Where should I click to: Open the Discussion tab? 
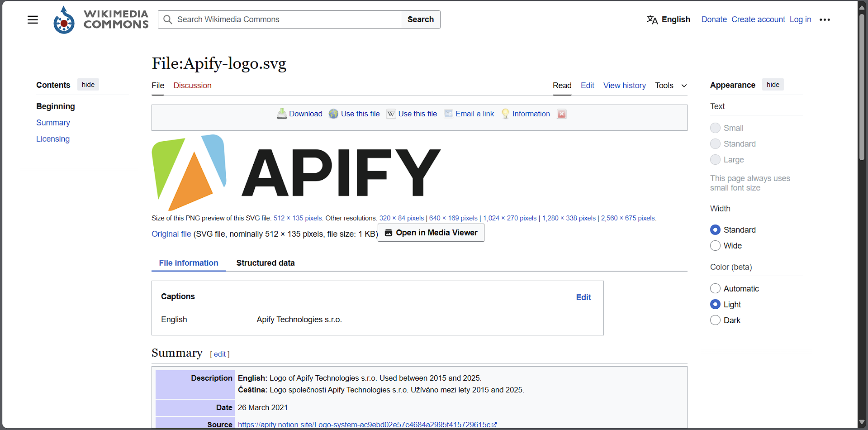192,86
